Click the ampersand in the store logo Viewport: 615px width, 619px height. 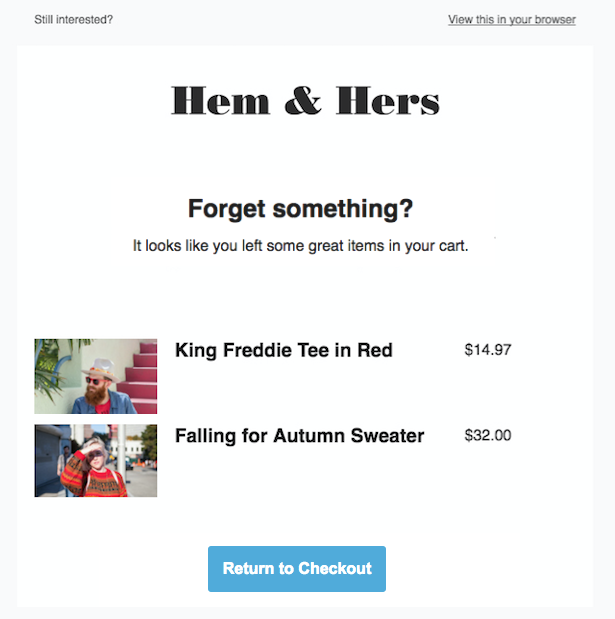[x=301, y=101]
